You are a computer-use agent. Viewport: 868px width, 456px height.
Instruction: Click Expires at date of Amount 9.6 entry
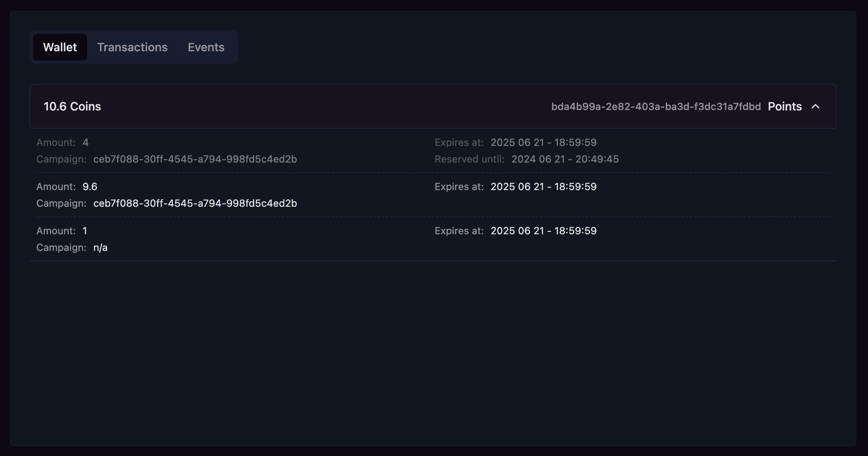(x=543, y=187)
